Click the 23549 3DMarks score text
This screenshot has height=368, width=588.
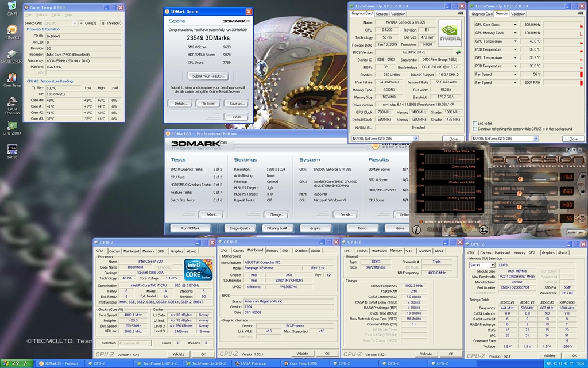208,38
